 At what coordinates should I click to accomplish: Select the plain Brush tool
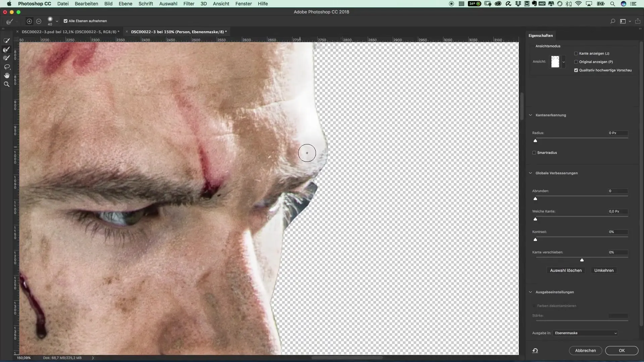coord(6,58)
